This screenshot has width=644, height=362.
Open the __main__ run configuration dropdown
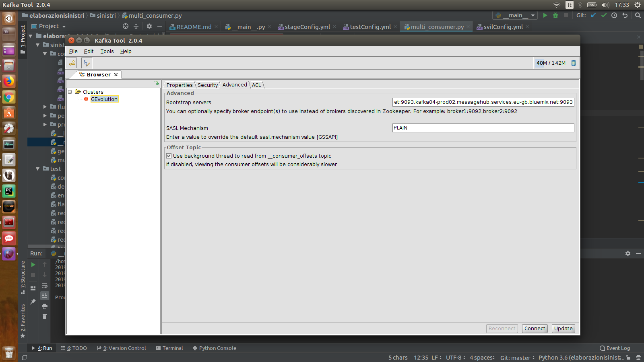click(x=515, y=15)
